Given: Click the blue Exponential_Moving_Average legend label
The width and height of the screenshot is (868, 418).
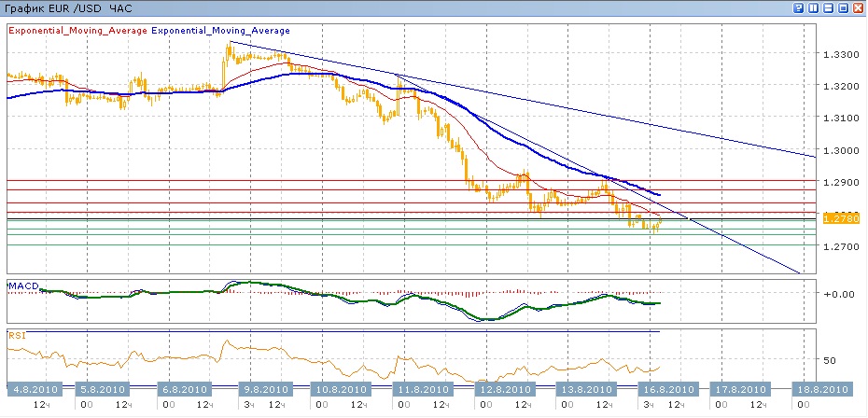Looking at the screenshot, I should click(219, 30).
